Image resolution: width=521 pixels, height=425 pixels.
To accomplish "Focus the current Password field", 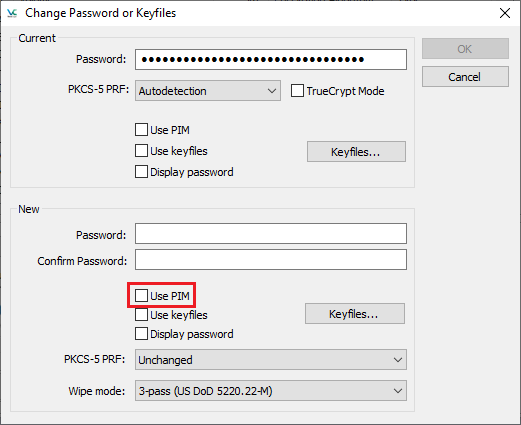I will (x=271, y=60).
